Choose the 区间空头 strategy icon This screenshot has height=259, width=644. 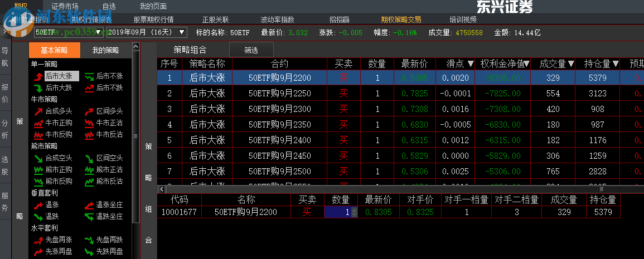[89, 158]
